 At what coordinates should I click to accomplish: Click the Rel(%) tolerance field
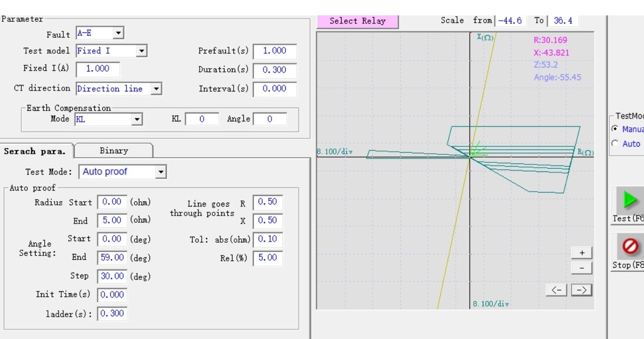[268, 258]
